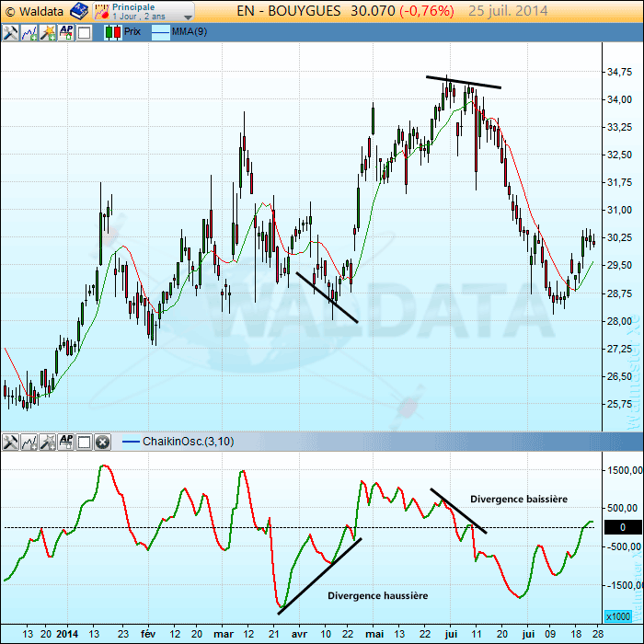Viewport: 644px width, 644px height.
Task: Click the 'Divergence baissière' annotation text
Action: [519, 499]
